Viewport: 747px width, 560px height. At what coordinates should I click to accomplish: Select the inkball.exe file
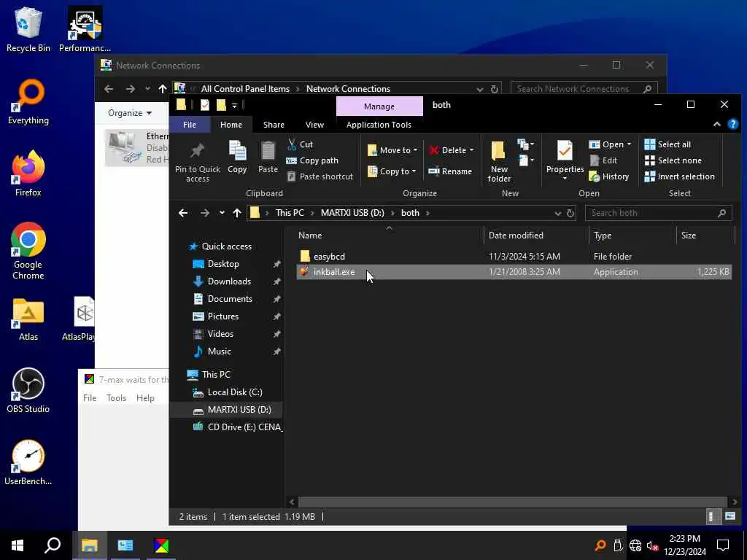(x=514, y=272)
